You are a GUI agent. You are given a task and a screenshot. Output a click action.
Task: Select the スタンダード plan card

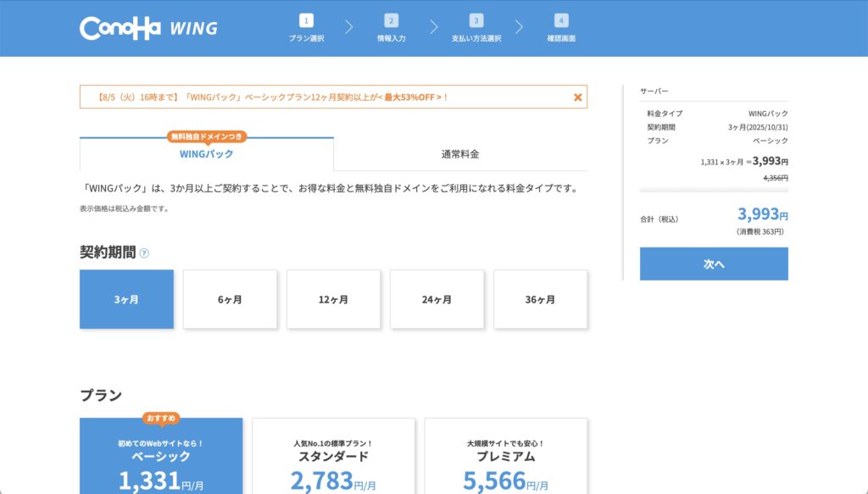(333, 457)
